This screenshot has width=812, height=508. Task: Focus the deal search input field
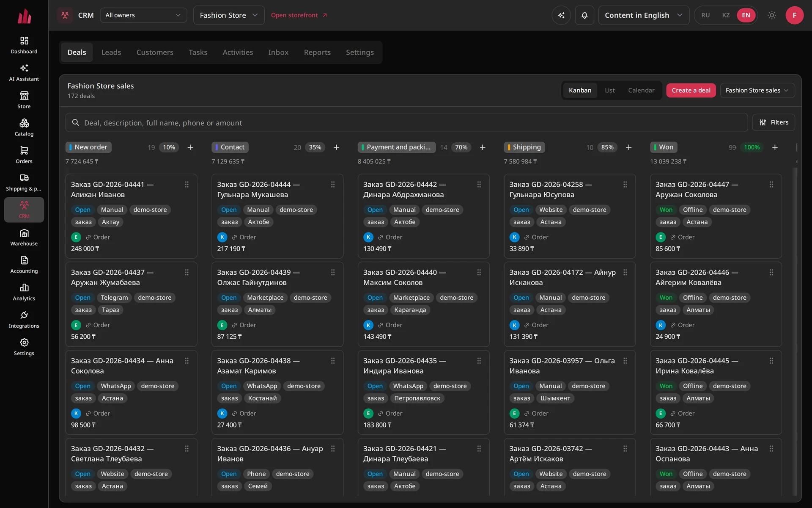[406, 123]
